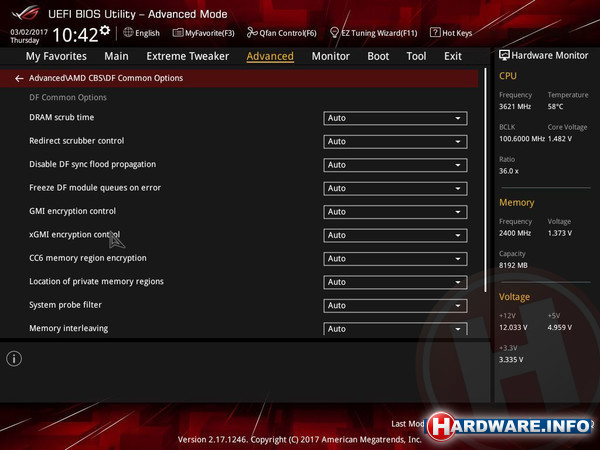This screenshot has height=450, width=600.
Task: Click the MyFavorite folder icon
Action: (178, 33)
